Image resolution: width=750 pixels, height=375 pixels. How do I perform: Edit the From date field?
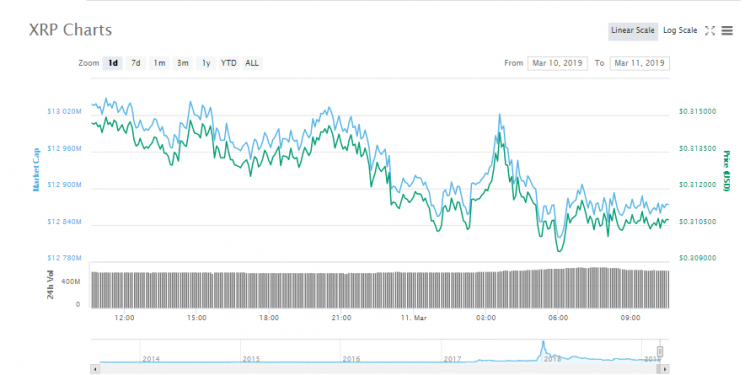pyautogui.click(x=557, y=63)
